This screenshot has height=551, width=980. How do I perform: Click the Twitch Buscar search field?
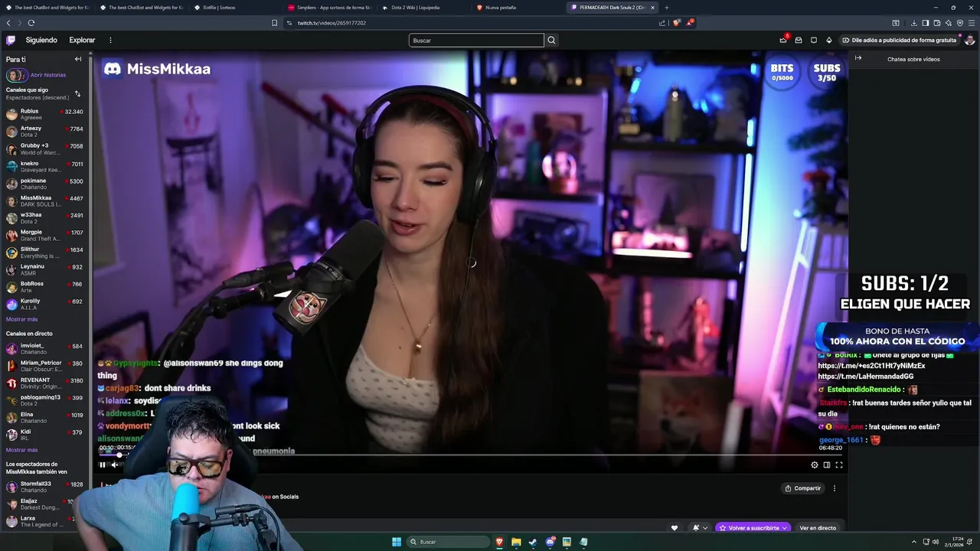pos(476,40)
